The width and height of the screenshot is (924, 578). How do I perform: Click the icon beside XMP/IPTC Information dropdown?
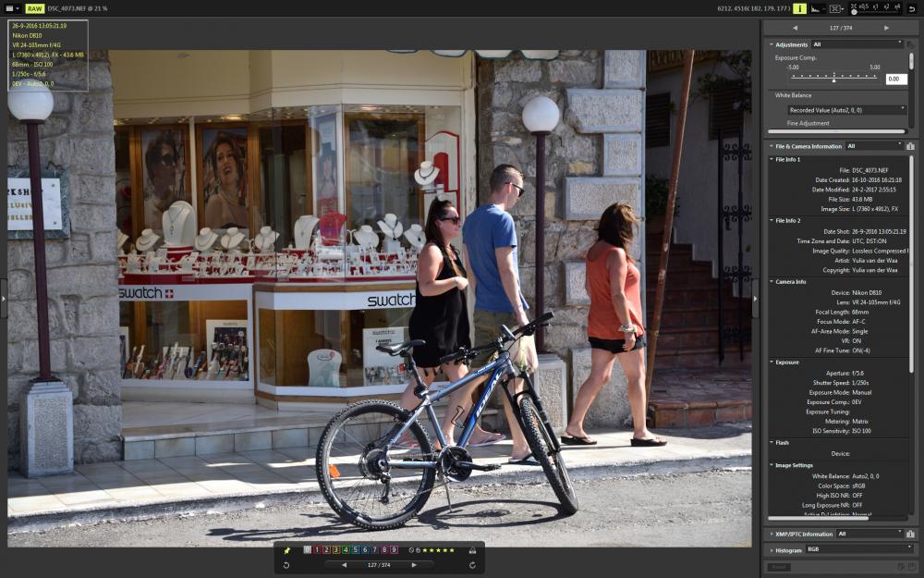(910, 534)
